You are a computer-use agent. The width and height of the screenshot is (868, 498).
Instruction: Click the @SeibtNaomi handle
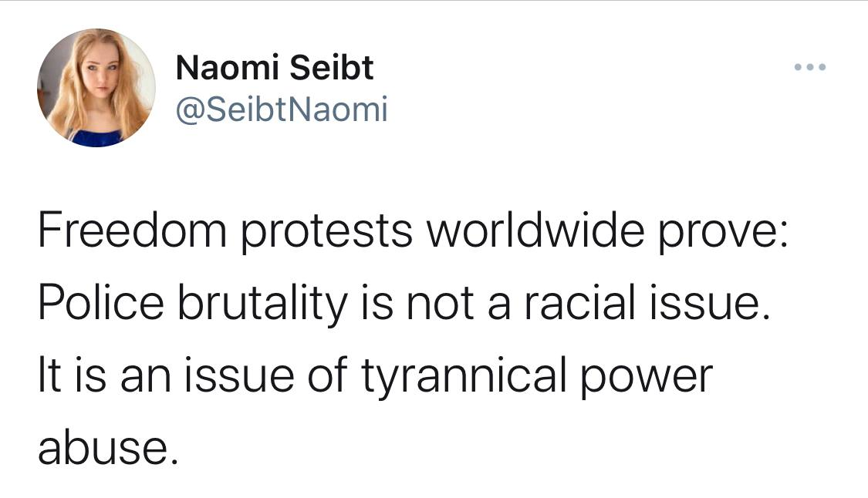coord(282,109)
